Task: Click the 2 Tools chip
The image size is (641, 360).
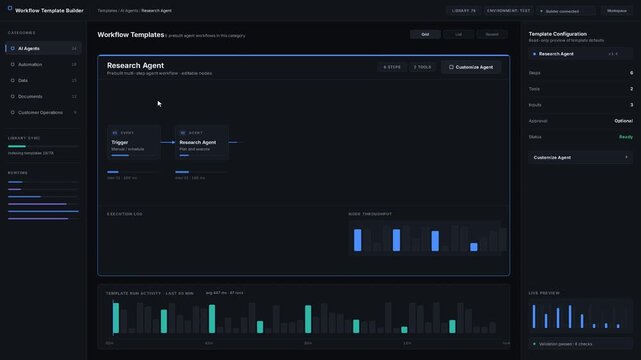Action: click(x=422, y=67)
